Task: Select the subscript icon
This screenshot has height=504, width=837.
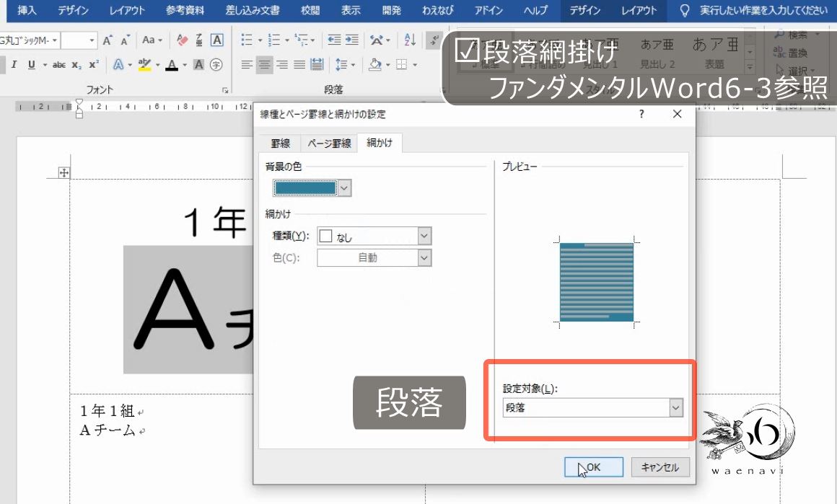Action: pyautogui.click(x=76, y=66)
